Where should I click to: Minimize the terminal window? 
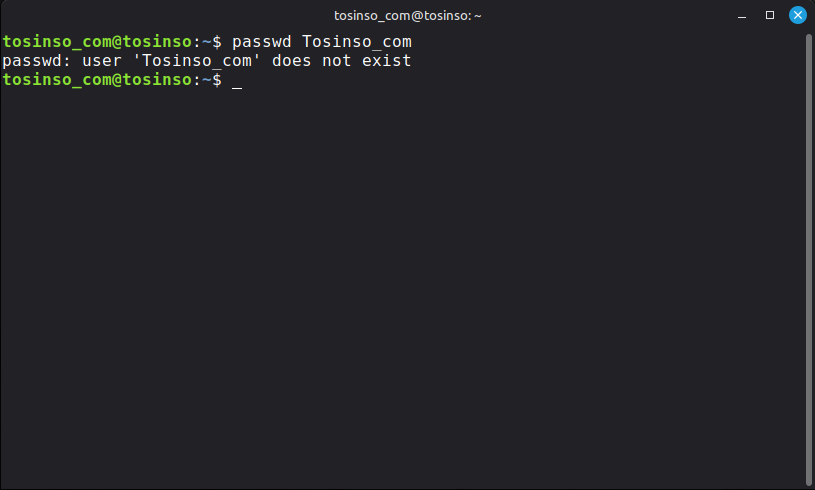743,15
